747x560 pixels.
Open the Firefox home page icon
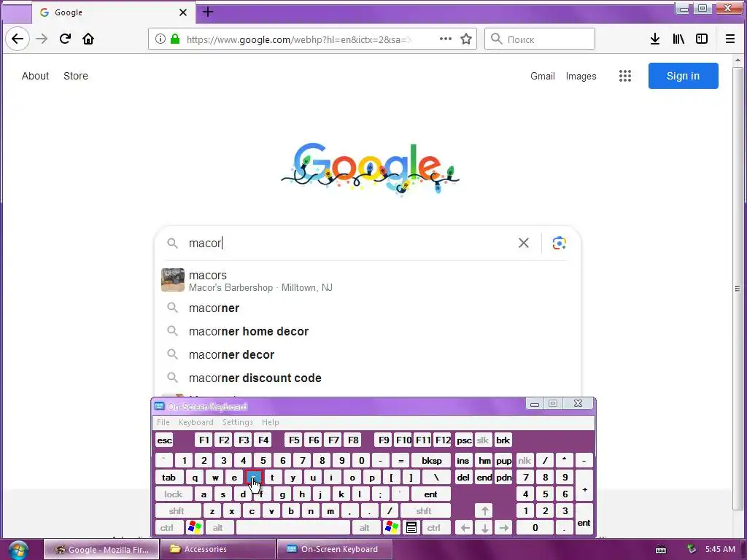(x=88, y=39)
